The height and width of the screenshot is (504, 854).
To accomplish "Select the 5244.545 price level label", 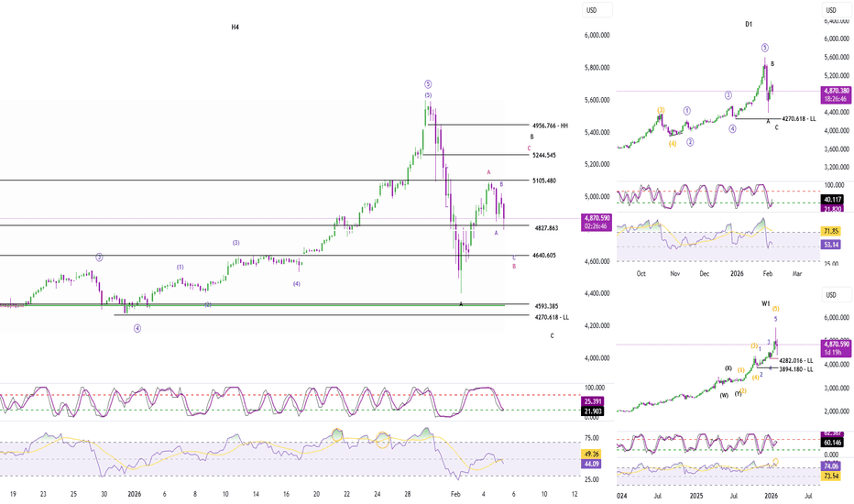I will pyautogui.click(x=544, y=155).
